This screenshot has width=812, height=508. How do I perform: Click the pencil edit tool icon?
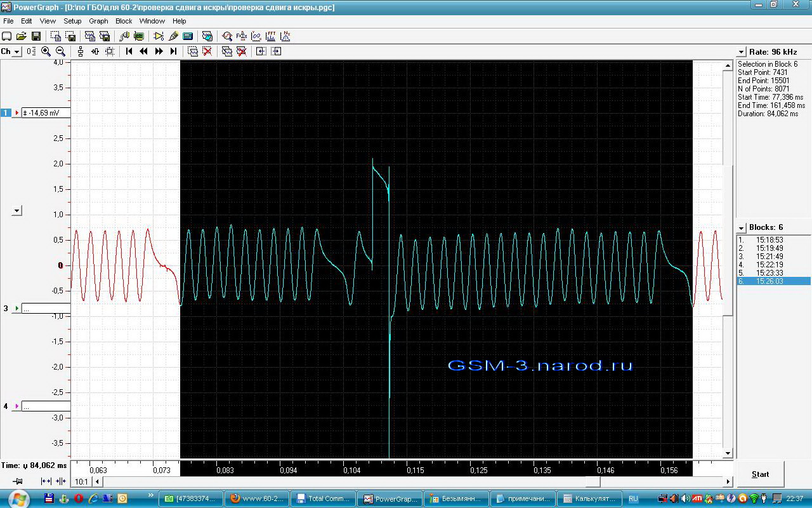coord(174,36)
